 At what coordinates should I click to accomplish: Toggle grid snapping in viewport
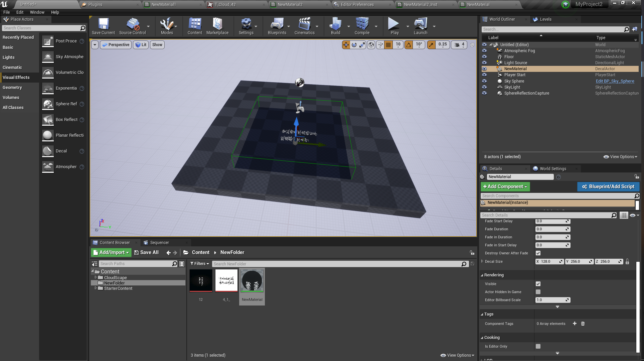[x=388, y=45]
